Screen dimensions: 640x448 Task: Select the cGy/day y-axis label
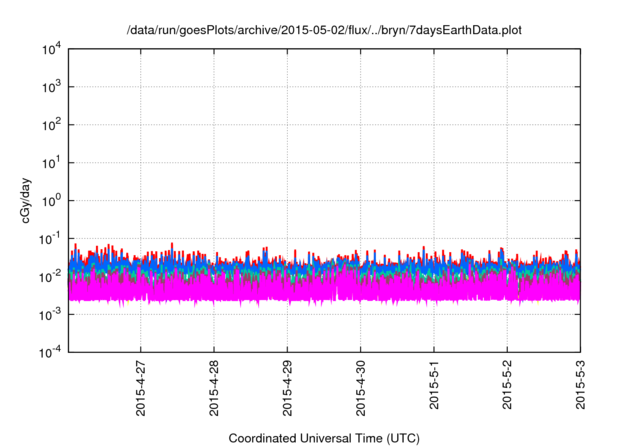pos(25,200)
